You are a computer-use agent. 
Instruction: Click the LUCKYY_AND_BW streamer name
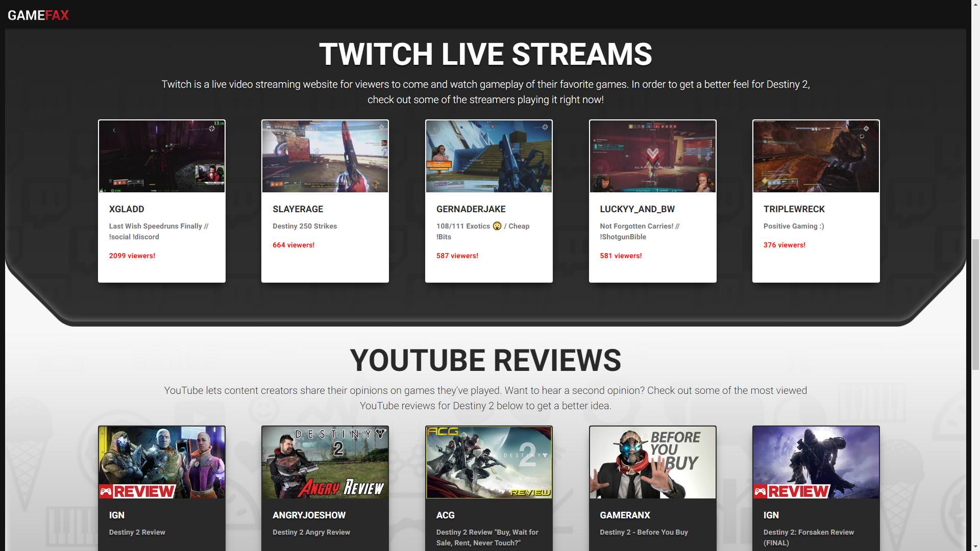pos(637,209)
